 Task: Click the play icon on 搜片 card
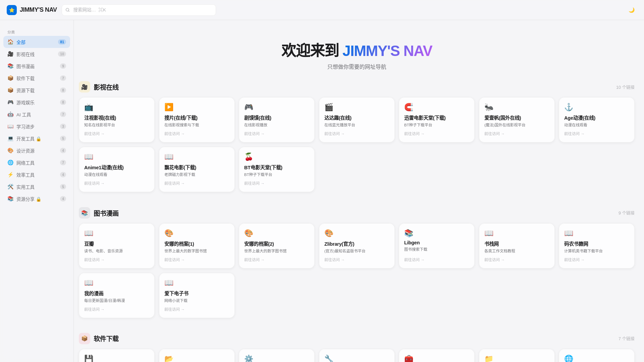click(169, 107)
